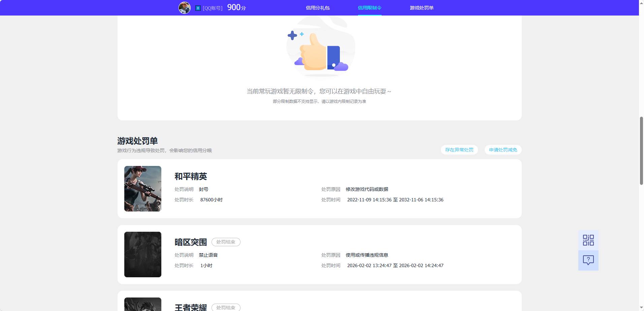Click the 游戏处罚单 section heading
Screen dimensions: 644x311
click(x=137, y=141)
